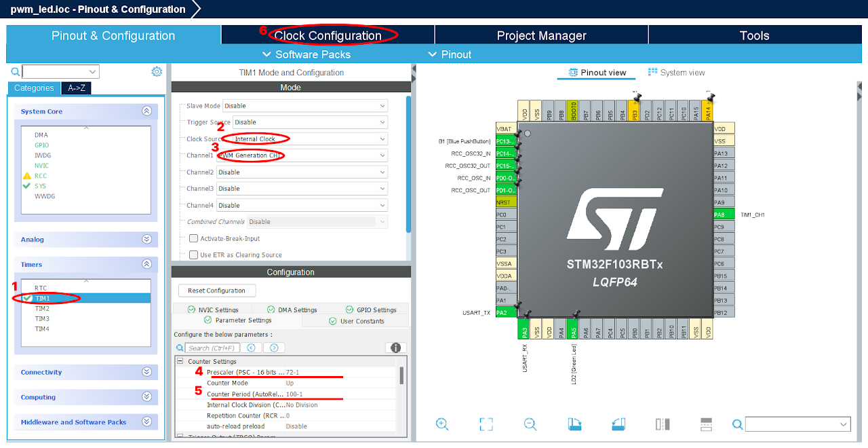Open the Project Manager tab

click(540, 35)
